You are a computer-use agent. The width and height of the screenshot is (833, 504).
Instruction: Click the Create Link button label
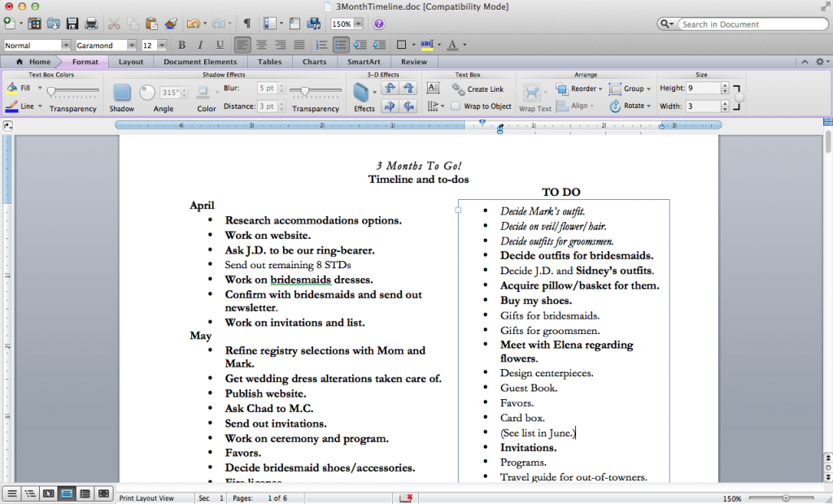point(486,89)
